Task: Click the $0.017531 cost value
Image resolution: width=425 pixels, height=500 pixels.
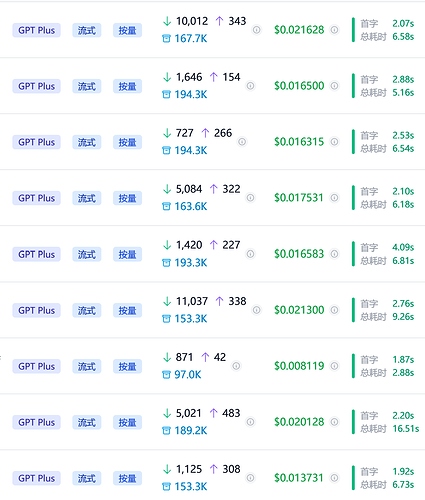Action: (299, 198)
